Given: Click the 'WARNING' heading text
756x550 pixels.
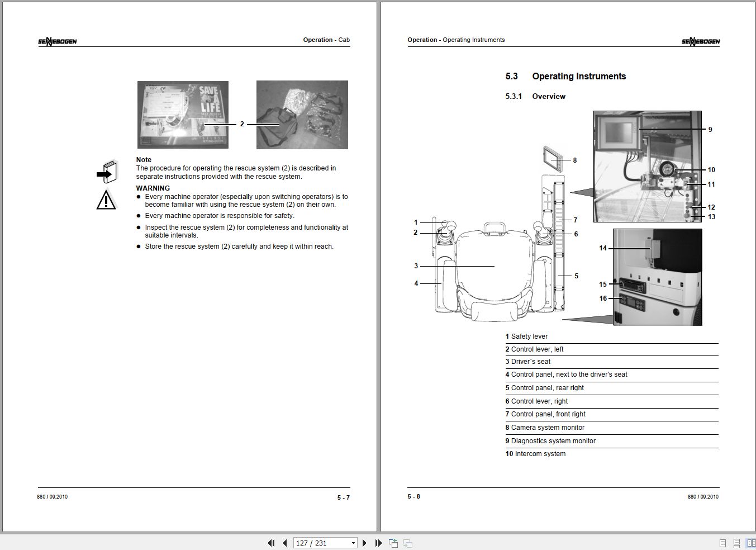Looking at the screenshot, I should click(153, 188).
